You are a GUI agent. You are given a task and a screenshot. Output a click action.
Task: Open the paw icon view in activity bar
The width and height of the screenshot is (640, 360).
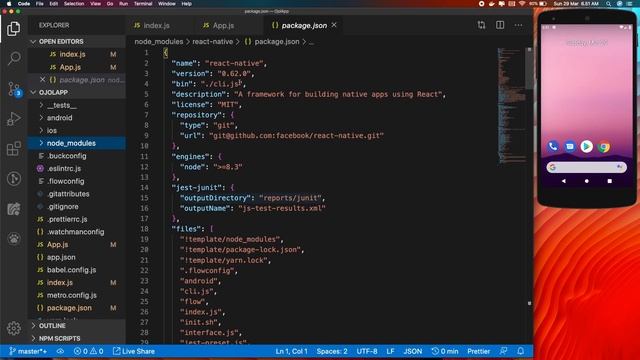(x=13, y=238)
